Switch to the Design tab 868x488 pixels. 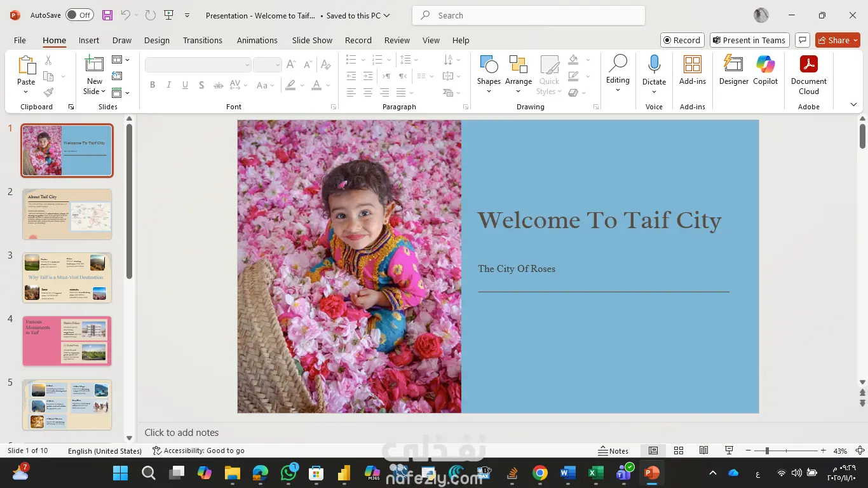[156, 40]
